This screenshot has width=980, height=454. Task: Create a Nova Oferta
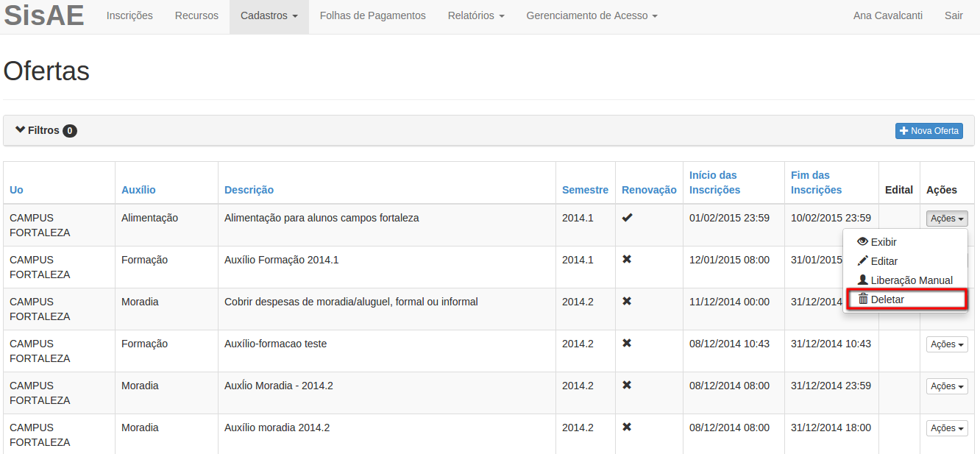point(929,130)
